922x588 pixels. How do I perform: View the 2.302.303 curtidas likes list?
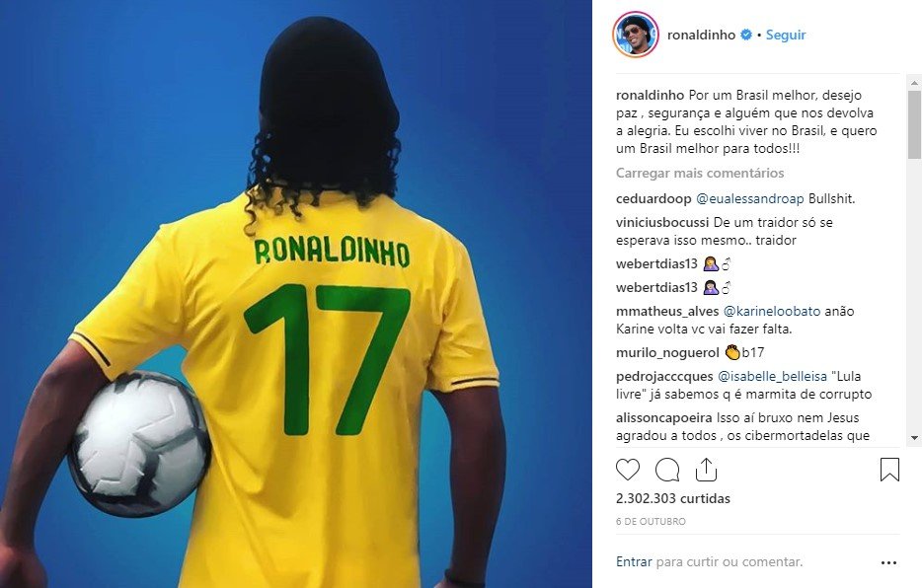click(x=672, y=498)
